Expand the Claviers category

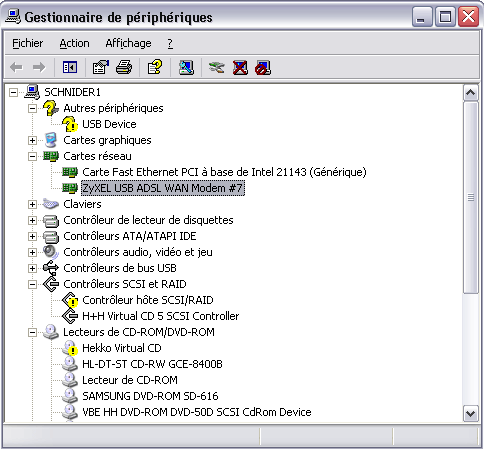click(x=32, y=204)
